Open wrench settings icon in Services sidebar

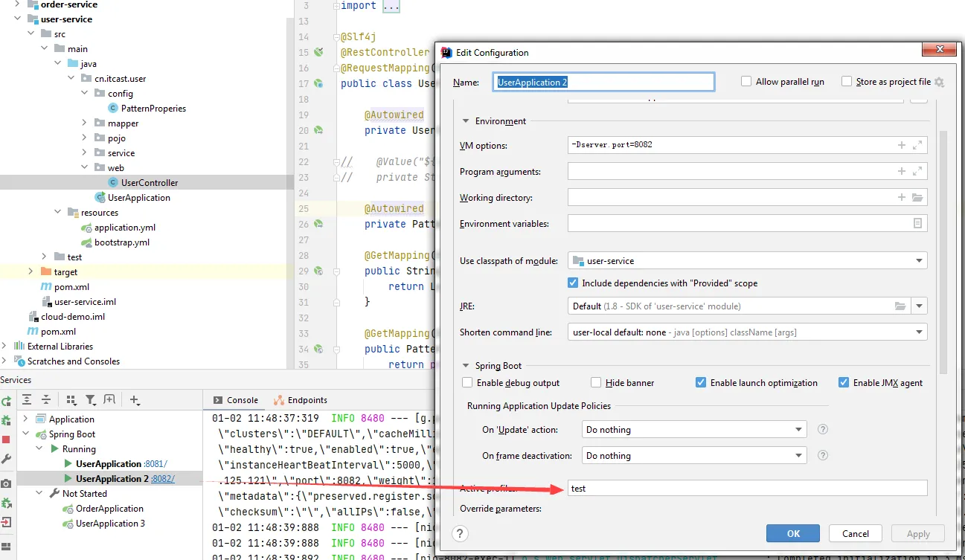click(x=6, y=459)
